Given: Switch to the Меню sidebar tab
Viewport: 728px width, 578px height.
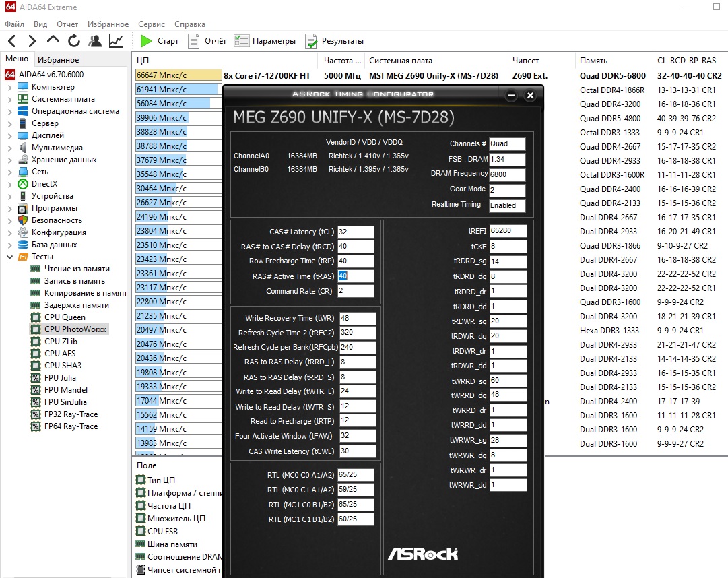Looking at the screenshot, I should pyautogui.click(x=18, y=59).
